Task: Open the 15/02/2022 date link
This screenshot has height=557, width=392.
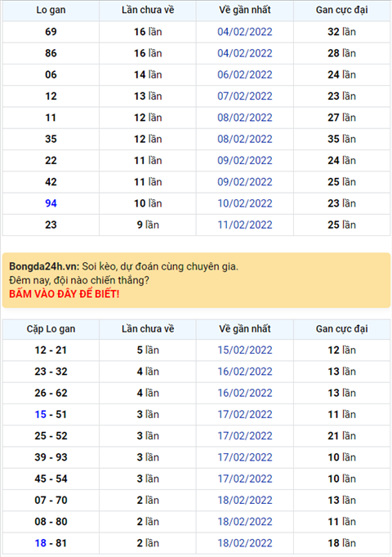Action: pyautogui.click(x=245, y=350)
